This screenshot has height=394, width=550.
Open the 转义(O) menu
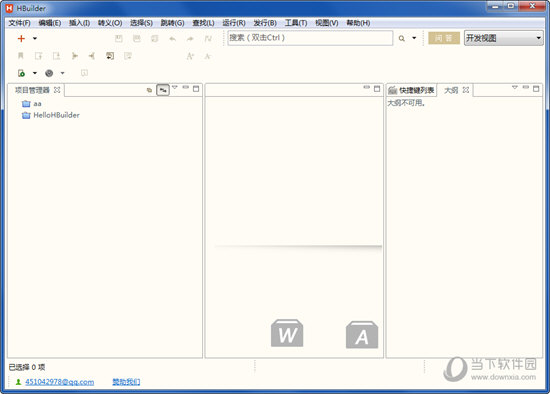click(110, 23)
